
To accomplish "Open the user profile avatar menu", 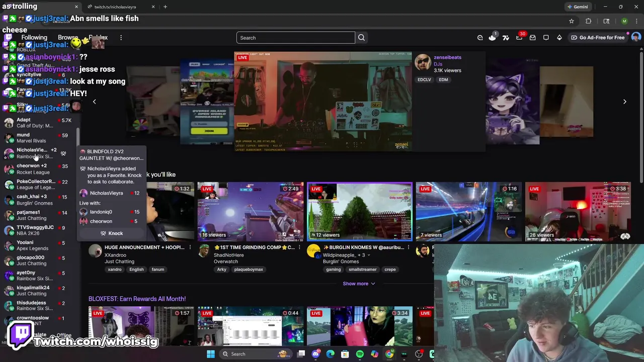I will point(636,37).
